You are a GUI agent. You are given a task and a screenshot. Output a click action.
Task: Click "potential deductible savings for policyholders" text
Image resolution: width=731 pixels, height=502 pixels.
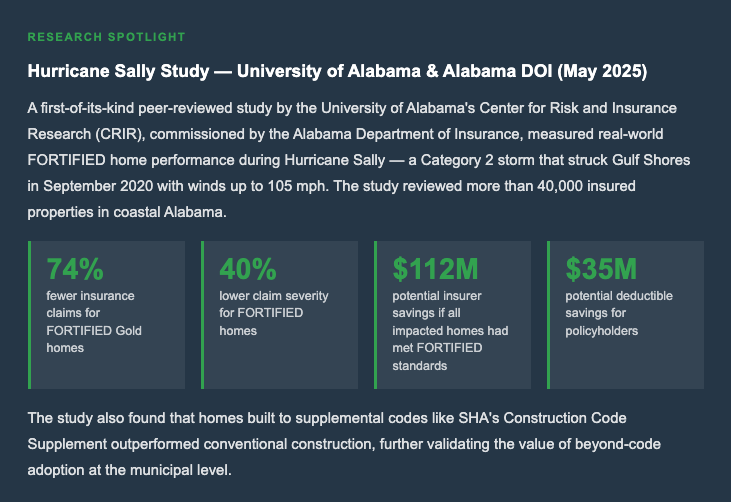click(x=619, y=313)
